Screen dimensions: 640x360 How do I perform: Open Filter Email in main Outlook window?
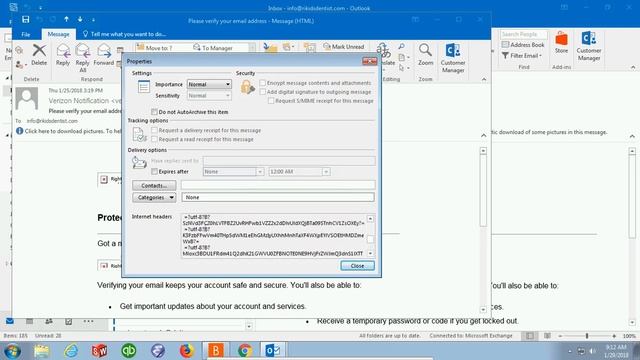[522, 56]
